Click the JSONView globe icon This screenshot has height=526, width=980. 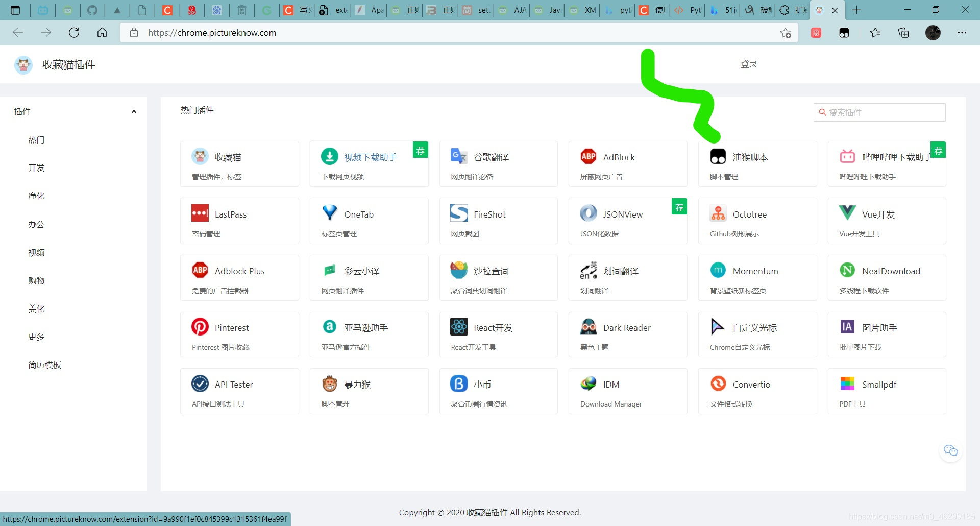(589, 213)
